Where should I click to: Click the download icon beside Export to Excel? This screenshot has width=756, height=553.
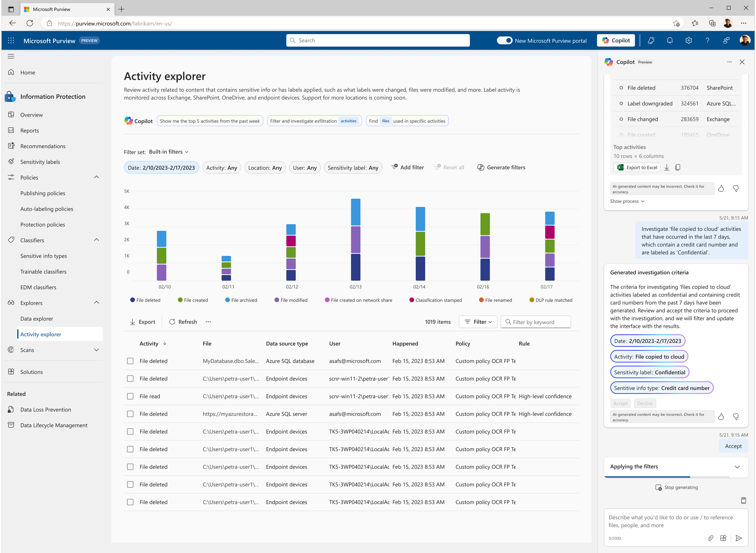click(666, 167)
